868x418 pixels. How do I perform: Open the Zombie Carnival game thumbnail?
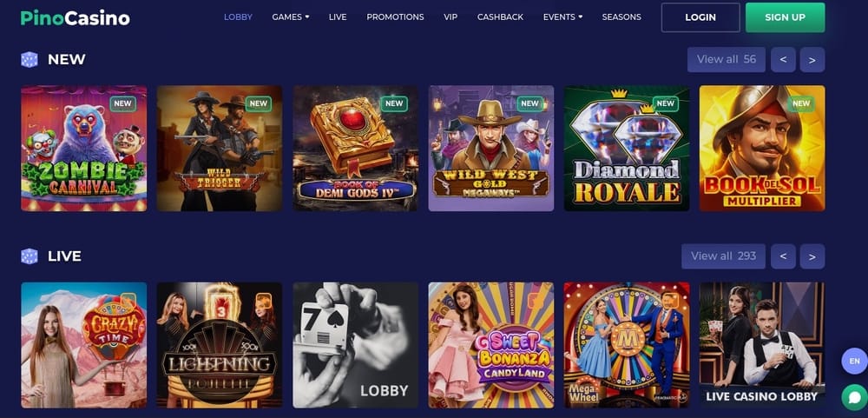pyautogui.click(x=83, y=148)
